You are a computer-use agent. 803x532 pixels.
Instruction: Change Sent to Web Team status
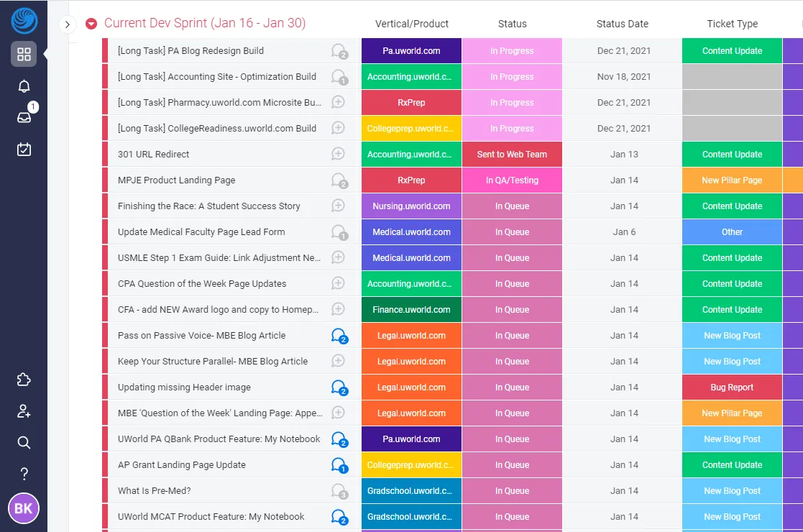pos(512,154)
